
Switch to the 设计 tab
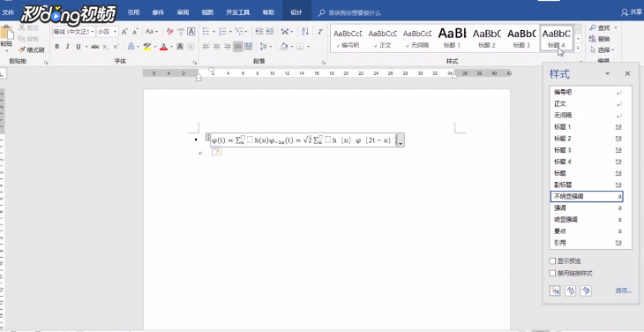coord(296,12)
